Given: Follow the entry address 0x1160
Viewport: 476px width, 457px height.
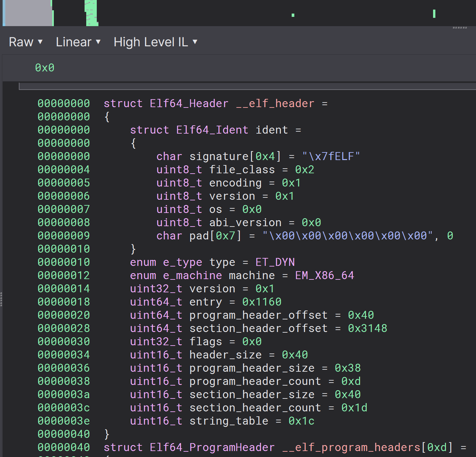Looking at the screenshot, I should click(x=262, y=302).
